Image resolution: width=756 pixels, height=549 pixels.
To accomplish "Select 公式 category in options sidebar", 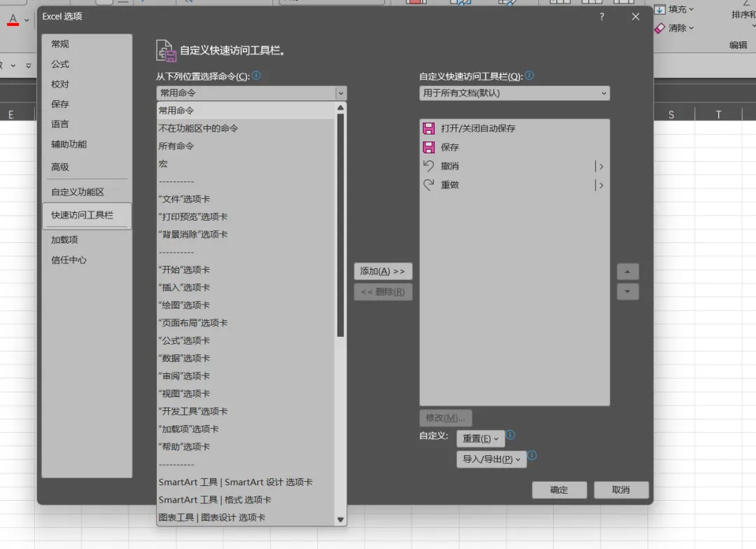I will (87, 64).
